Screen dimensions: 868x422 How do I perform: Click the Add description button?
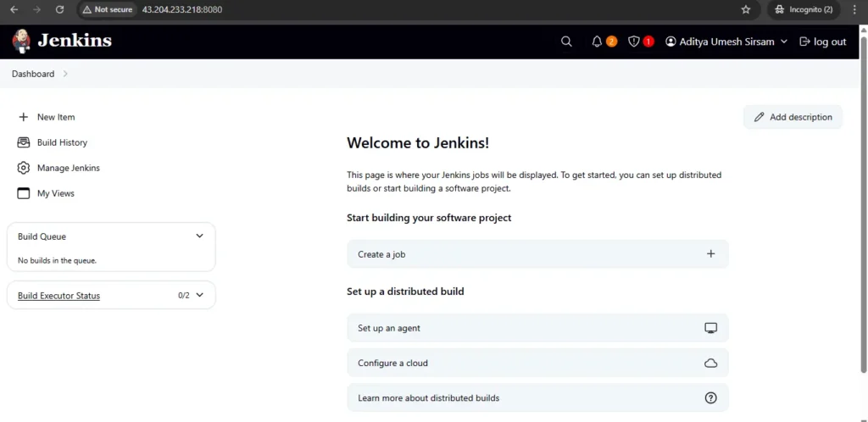tap(793, 117)
